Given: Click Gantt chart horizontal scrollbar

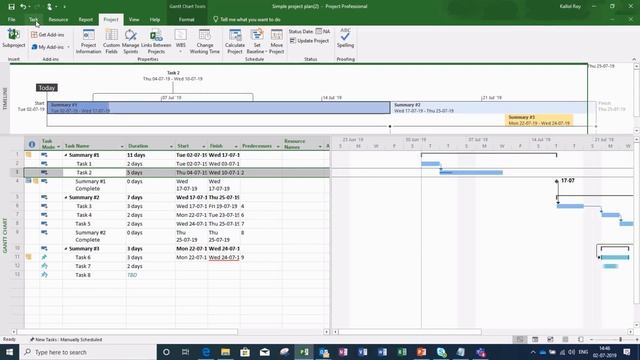Looking at the screenshot, I should [410, 332].
